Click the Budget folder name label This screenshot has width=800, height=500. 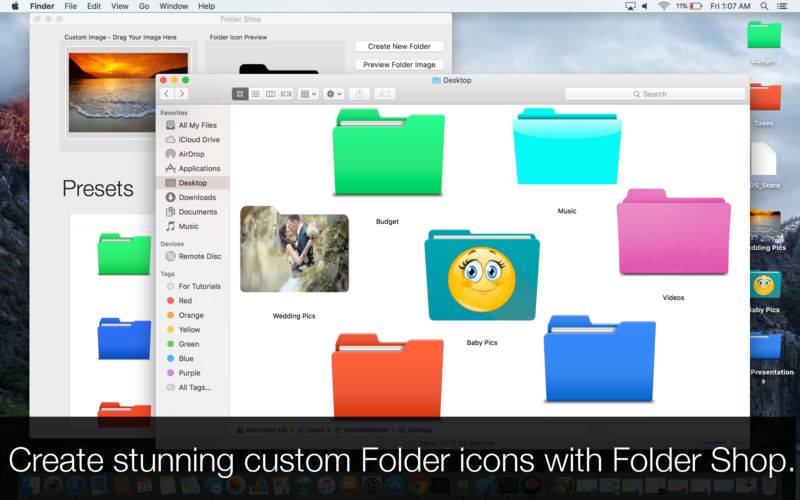tap(387, 221)
